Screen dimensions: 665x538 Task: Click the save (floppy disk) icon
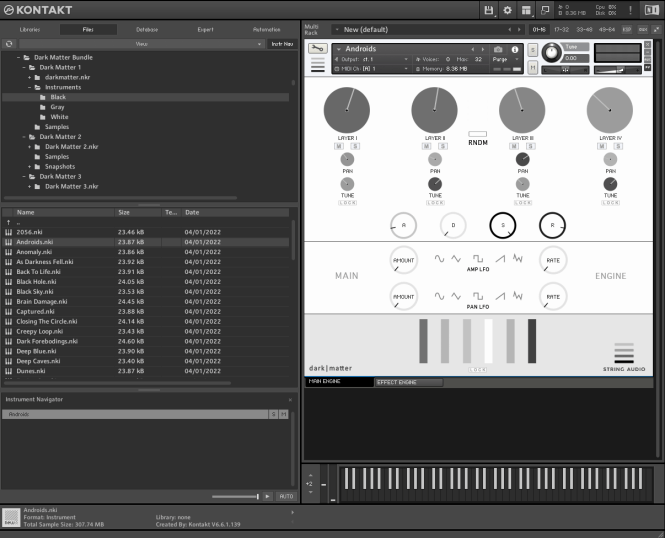pyautogui.click(x=489, y=10)
